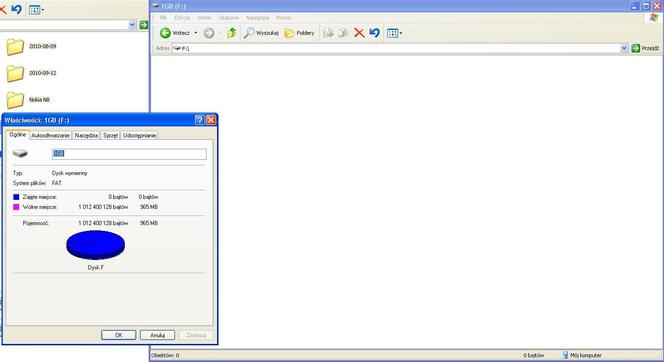Open the Autoodtwarzanie tab
Screen dimensions: 664x362
[50, 135]
